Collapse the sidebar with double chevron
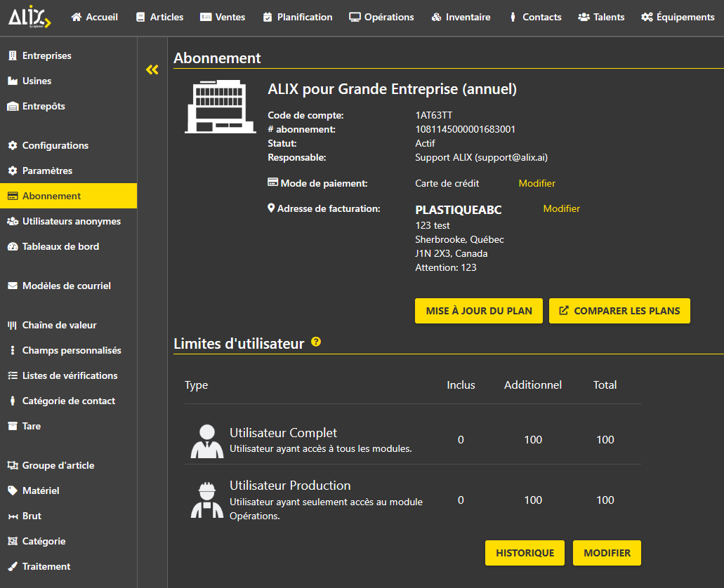 [x=152, y=69]
